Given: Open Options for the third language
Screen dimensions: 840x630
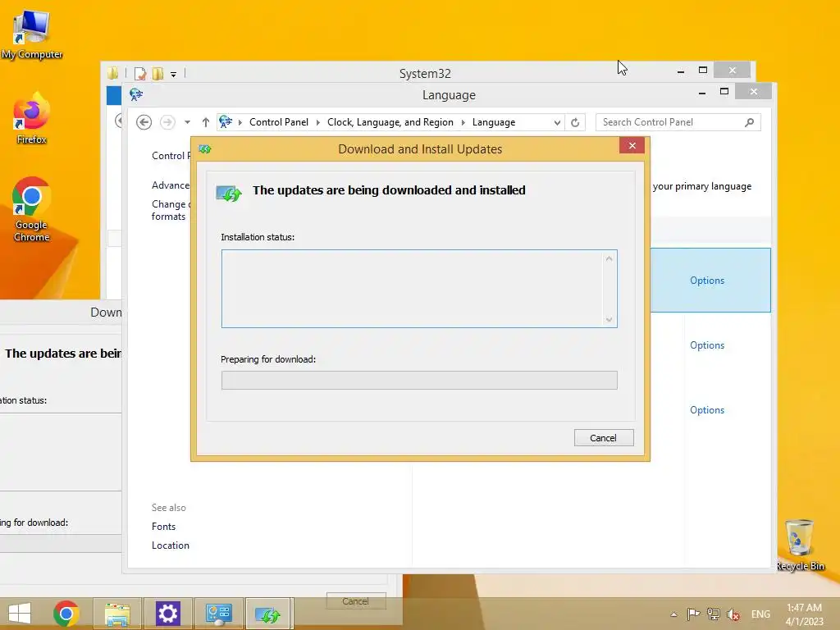Looking at the screenshot, I should tap(706, 410).
